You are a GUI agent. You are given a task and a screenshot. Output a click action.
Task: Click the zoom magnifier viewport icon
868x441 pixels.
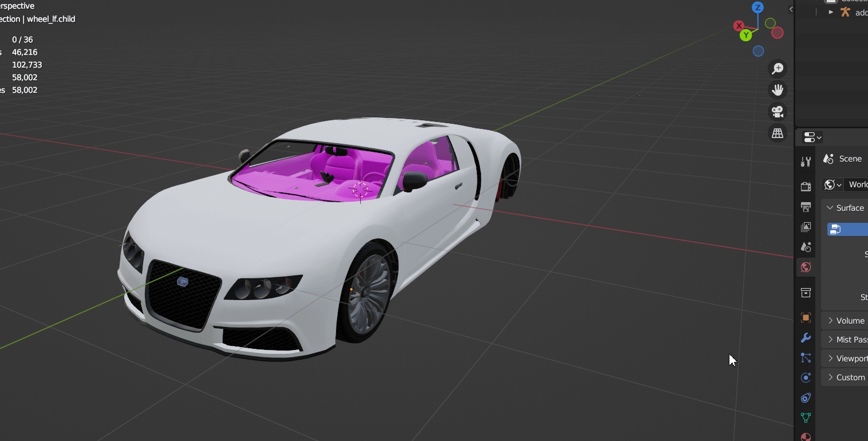(x=778, y=69)
